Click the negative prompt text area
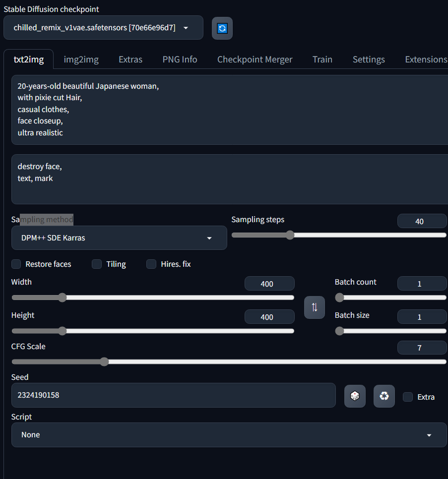 230,179
